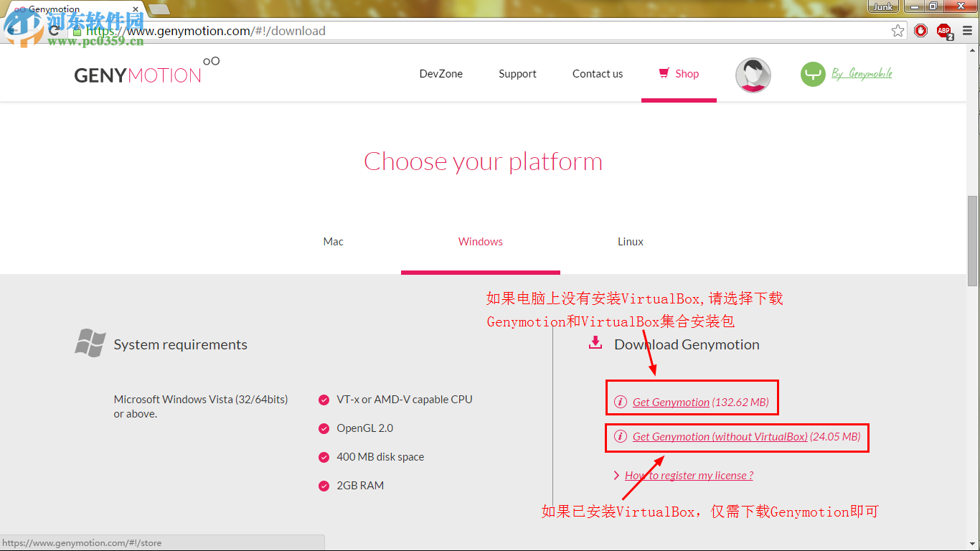
Task: Click the checkmark beside 400 MB disk space
Action: 324,457
